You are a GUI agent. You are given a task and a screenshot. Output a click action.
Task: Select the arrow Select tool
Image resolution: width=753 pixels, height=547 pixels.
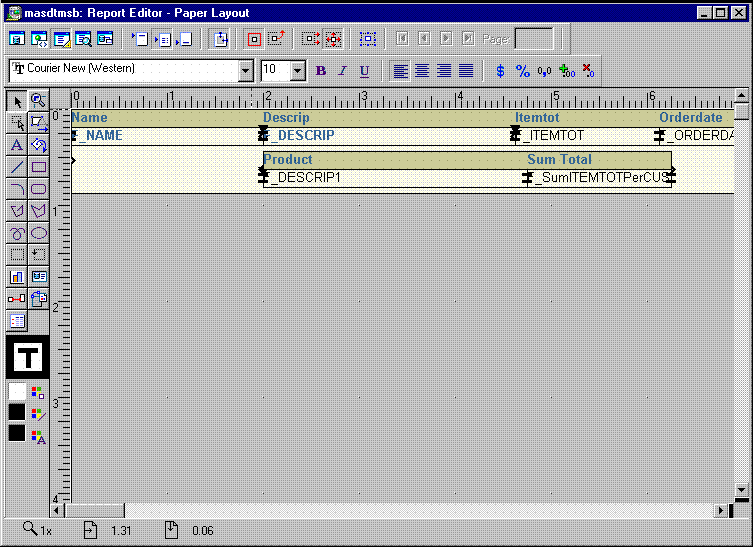click(17, 101)
